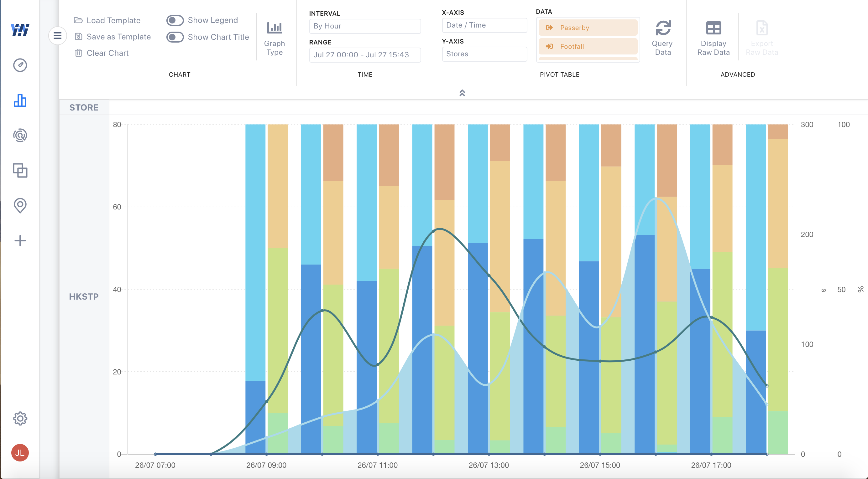The height and width of the screenshot is (479, 868).
Task: Open the X-Axis Date / Time dropdown
Action: coord(484,25)
